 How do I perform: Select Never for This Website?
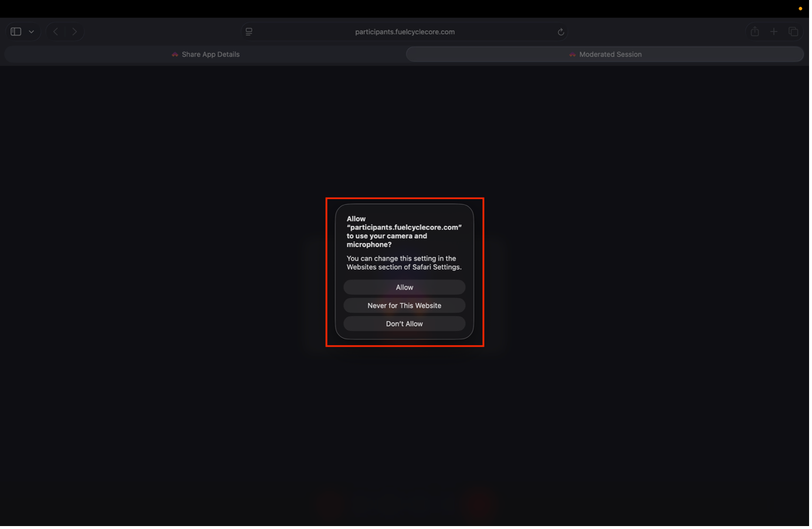click(x=404, y=305)
